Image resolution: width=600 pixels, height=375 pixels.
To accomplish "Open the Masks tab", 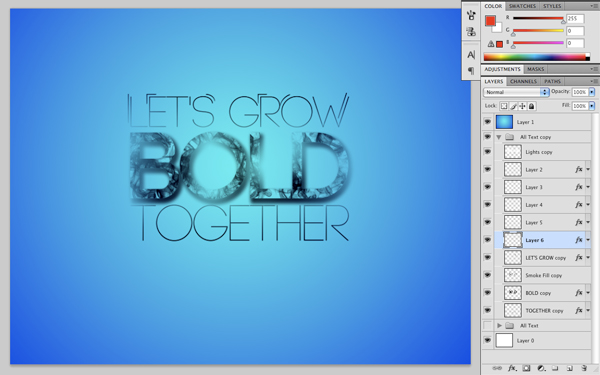I will click(535, 69).
